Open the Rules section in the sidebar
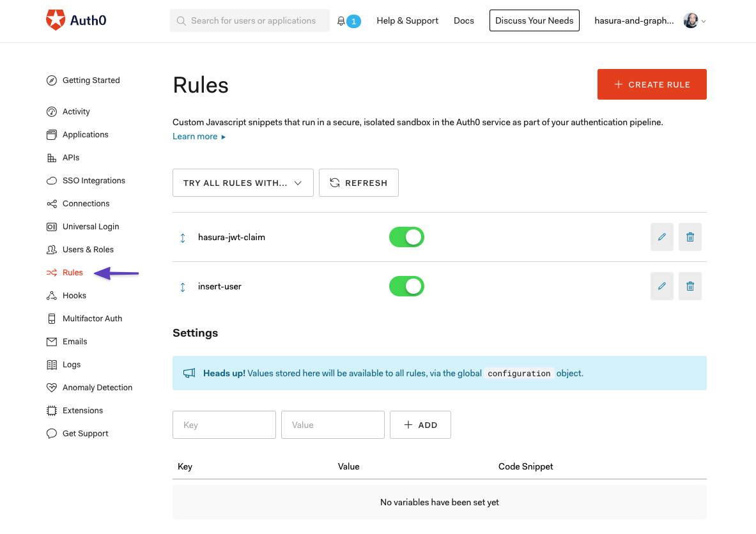 click(x=72, y=272)
